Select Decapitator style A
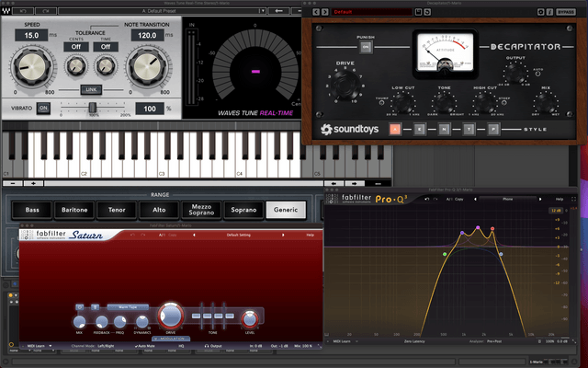 click(x=395, y=130)
